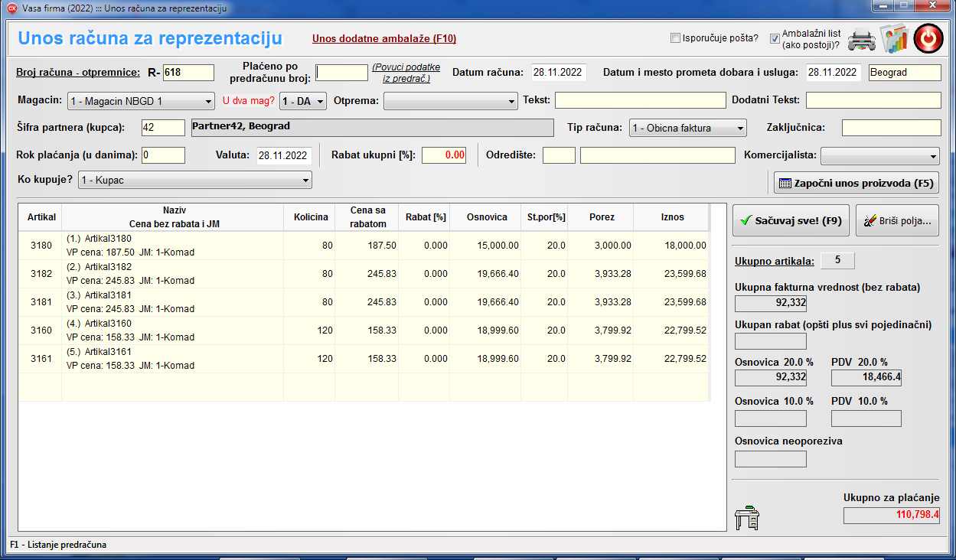Click the Plaćeno po predračunu broj field
This screenshot has width=956, height=560.
[342, 73]
